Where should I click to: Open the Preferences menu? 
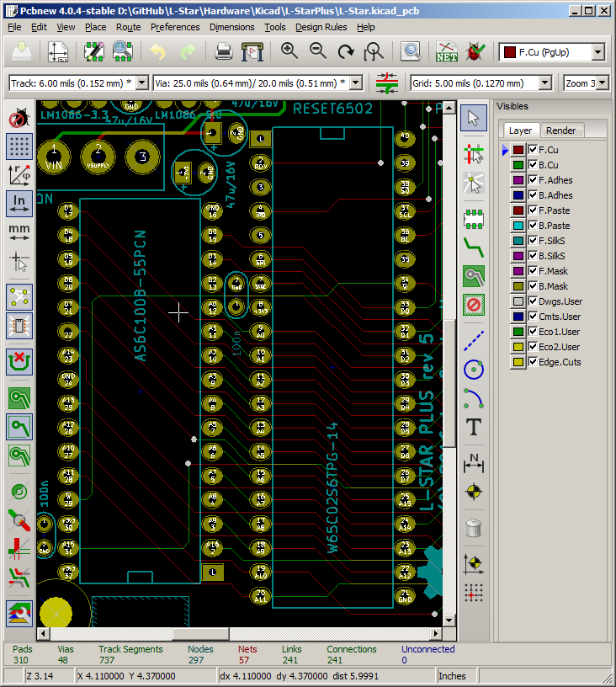(175, 27)
